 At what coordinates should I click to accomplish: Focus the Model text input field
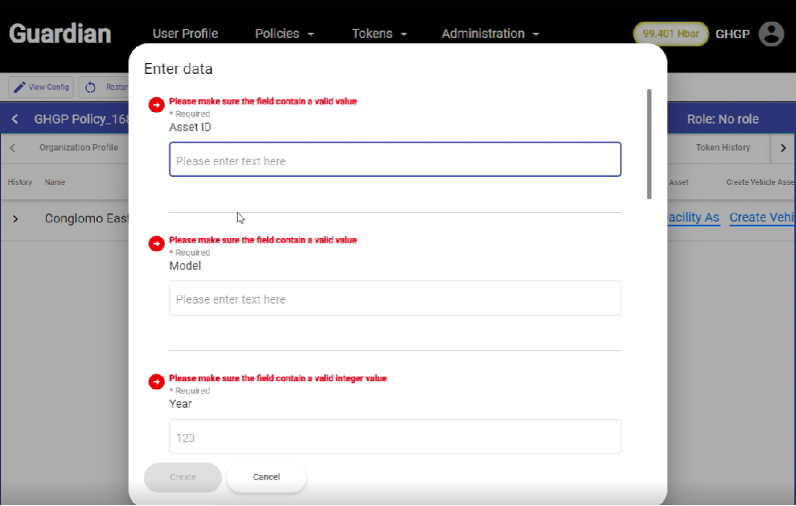point(395,299)
